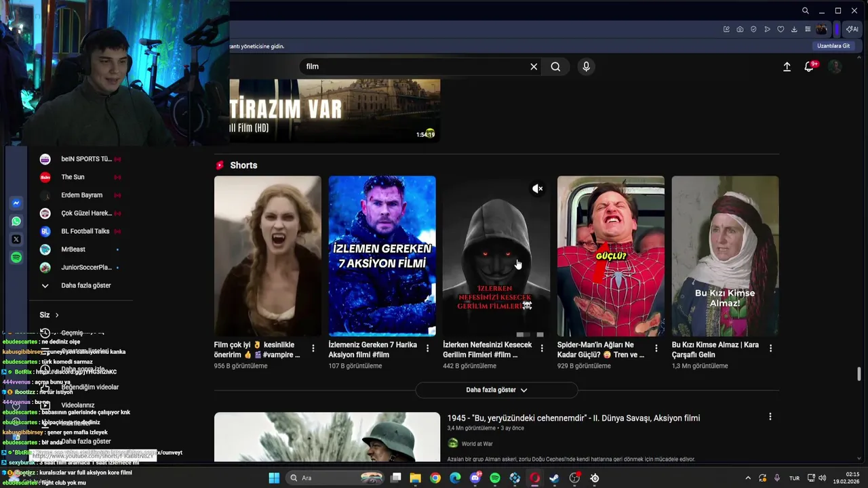Open YouTube notifications bell
The width and height of the screenshot is (868, 488).
pyautogui.click(x=809, y=66)
